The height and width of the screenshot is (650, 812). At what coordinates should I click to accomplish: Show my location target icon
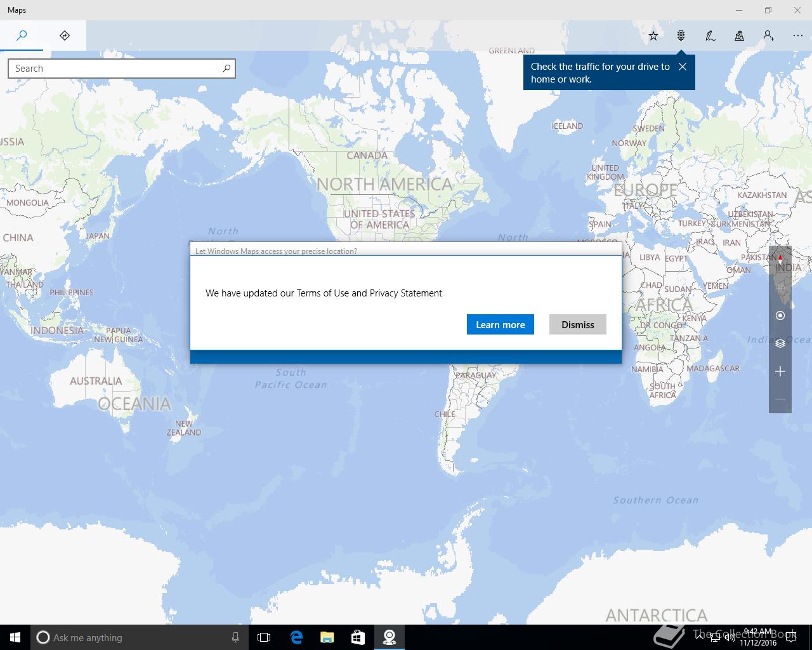780,315
